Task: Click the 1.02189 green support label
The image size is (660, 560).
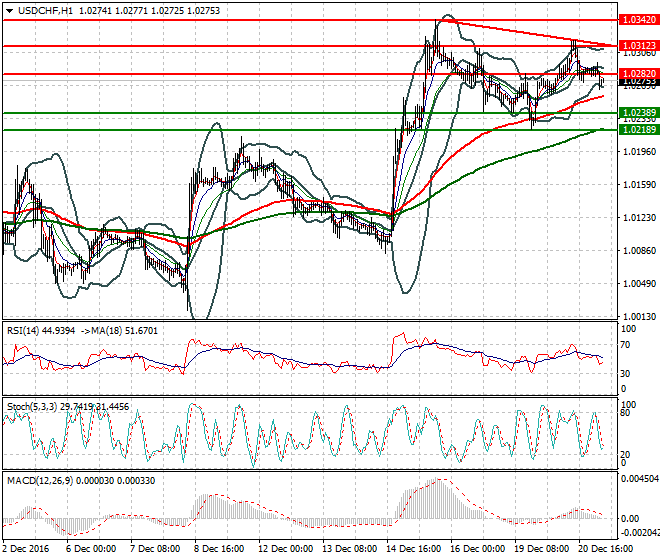Action: (639, 130)
